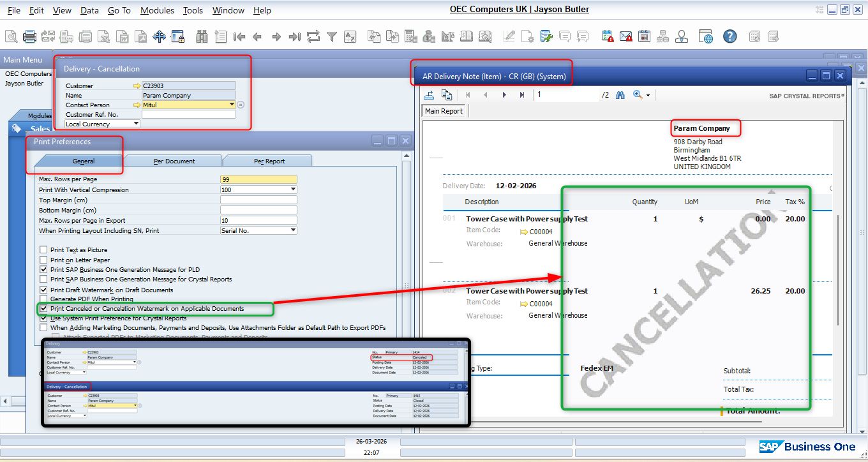The width and height of the screenshot is (868, 462).
Task: Select the Main Report tab
Action: (444, 111)
